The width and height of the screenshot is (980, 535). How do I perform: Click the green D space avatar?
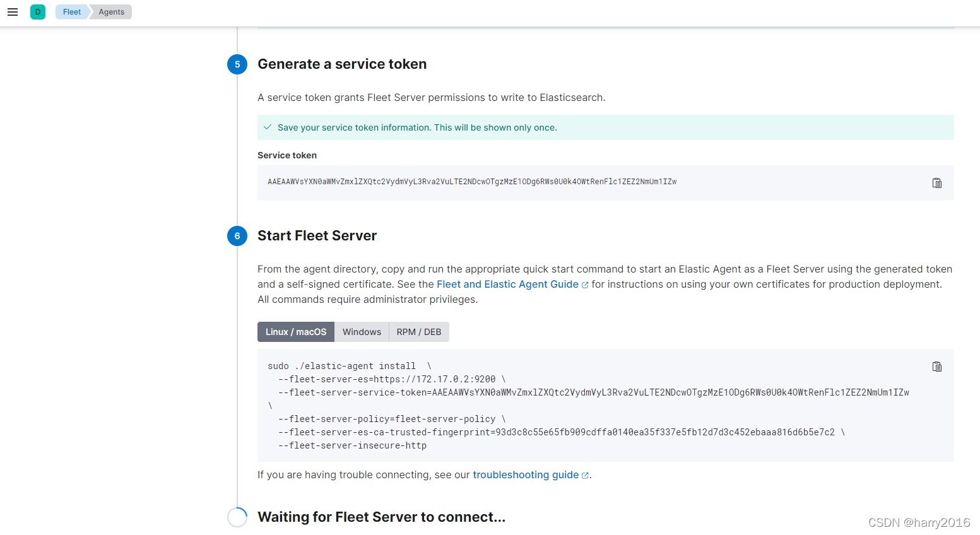[x=38, y=12]
